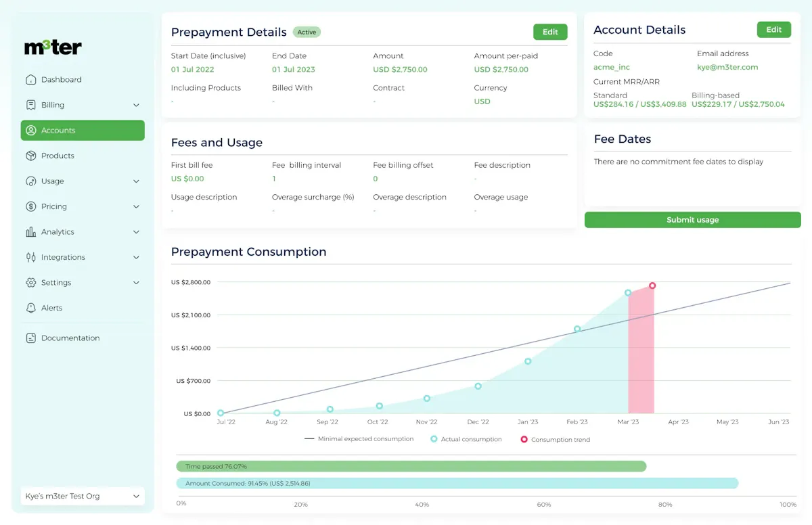Edit the Account Details
This screenshot has height=525, width=812.
[773, 30]
